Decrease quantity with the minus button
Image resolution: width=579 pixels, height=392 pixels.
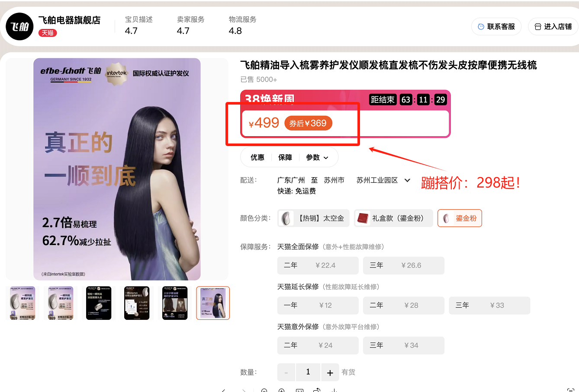[286, 372]
